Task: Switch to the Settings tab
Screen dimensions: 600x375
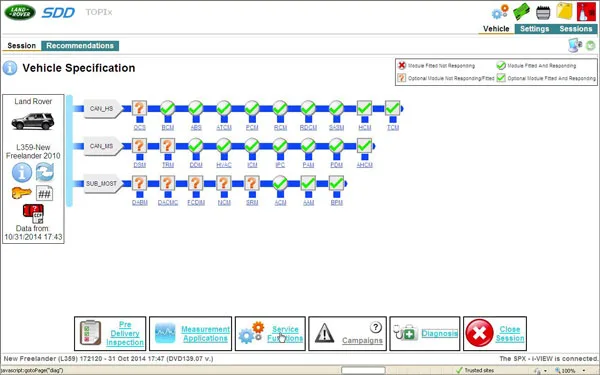Action: coord(534,29)
